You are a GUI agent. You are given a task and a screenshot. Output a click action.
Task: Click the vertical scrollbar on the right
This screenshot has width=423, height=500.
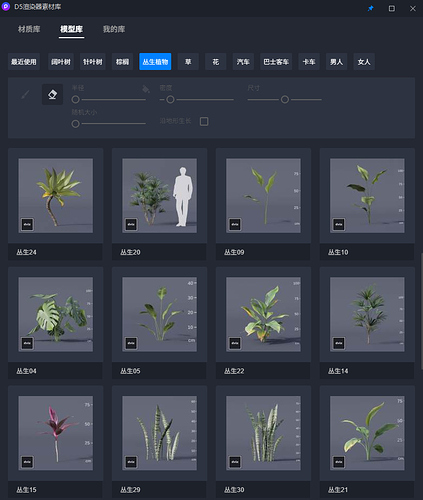pos(421,310)
